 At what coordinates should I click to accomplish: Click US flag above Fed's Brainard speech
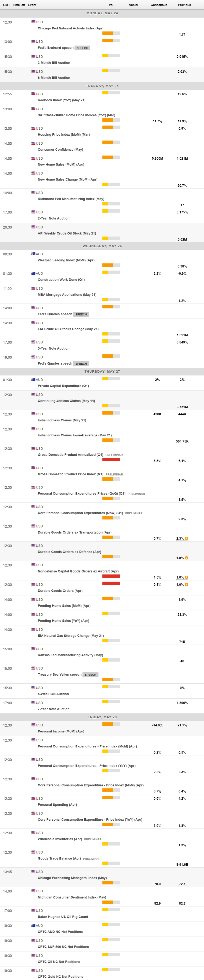click(33, 41)
